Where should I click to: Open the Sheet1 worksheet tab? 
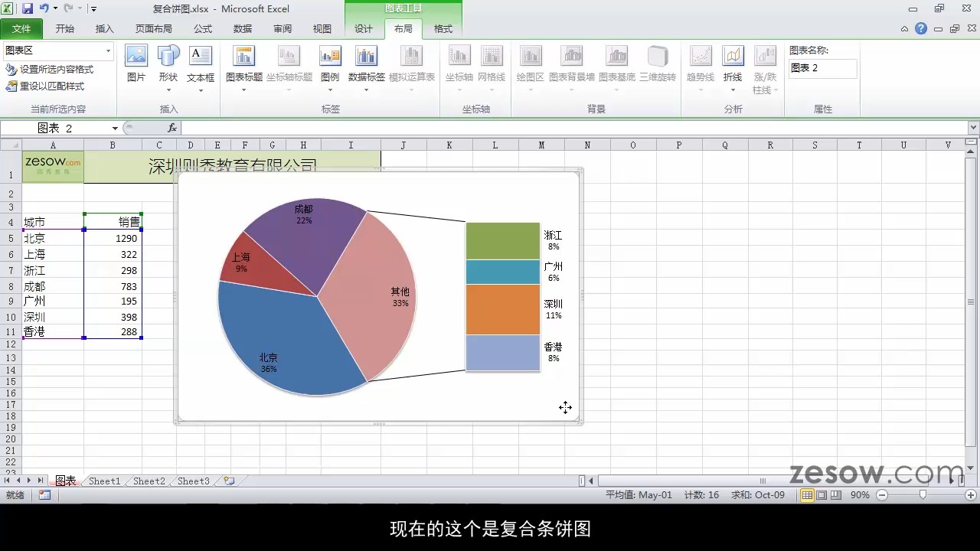coord(104,481)
